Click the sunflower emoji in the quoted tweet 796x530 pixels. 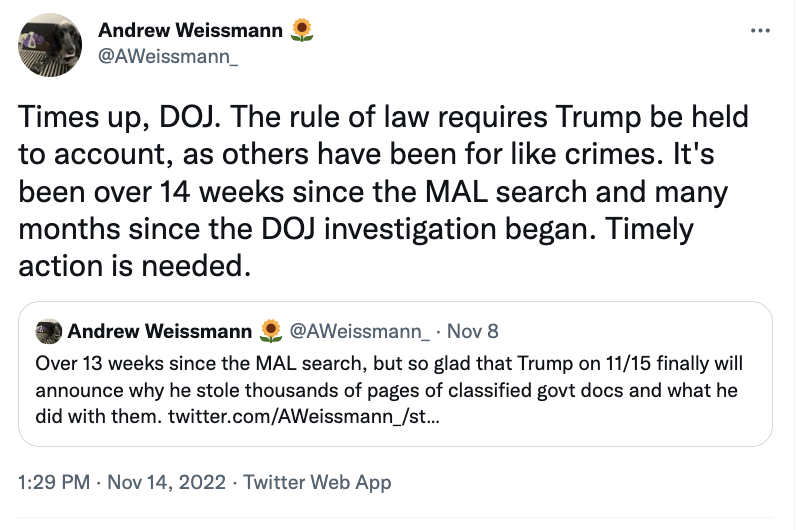click(x=271, y=331)
